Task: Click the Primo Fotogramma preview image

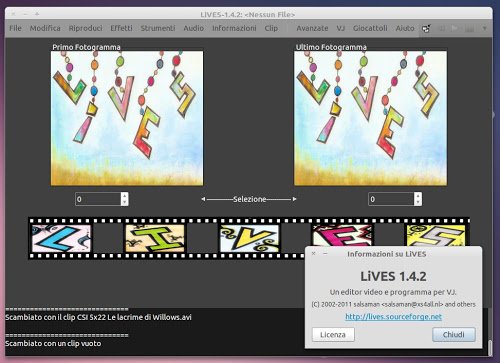Action: coord(127,118)
